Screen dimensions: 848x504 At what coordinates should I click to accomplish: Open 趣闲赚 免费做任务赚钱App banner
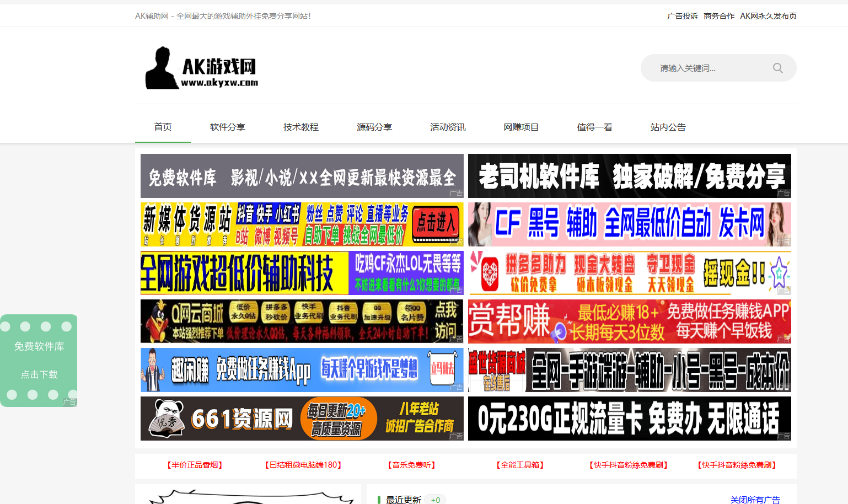point(302,370)
